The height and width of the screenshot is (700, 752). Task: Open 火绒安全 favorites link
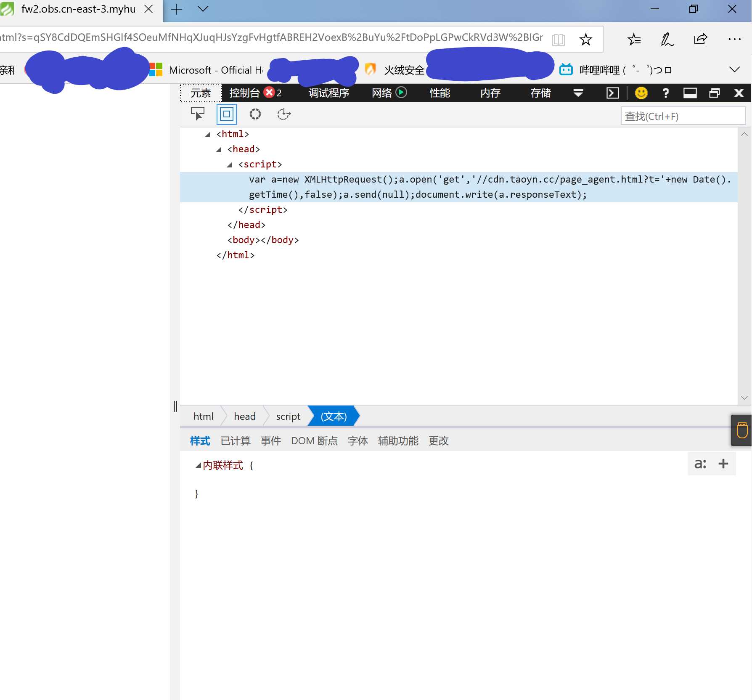[395, 70]
